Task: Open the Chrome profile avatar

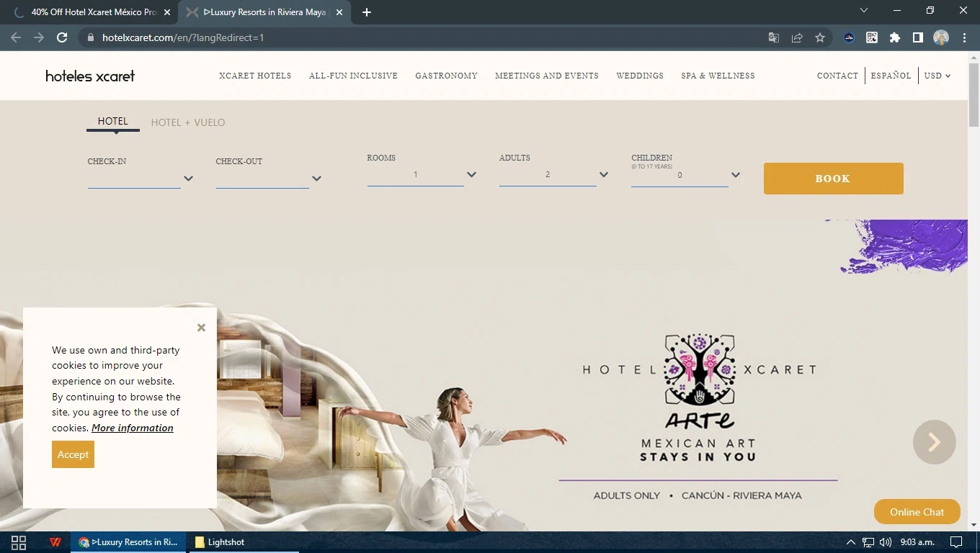Action: coord(941,37)
